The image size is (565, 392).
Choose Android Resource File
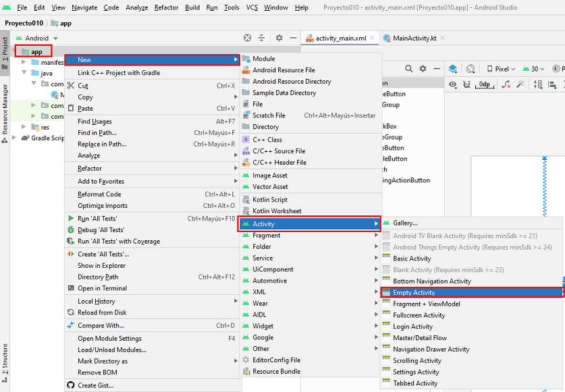(x=311, y=70)
